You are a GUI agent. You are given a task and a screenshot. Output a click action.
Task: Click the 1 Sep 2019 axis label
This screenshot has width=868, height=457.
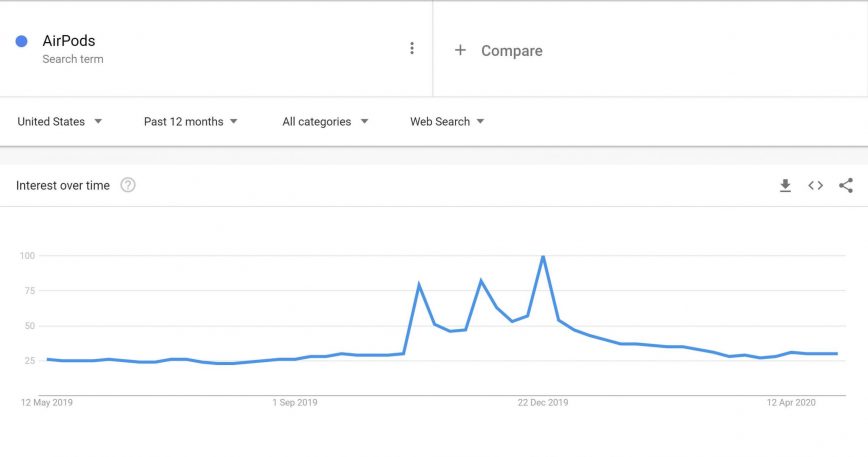click(295, 402)
